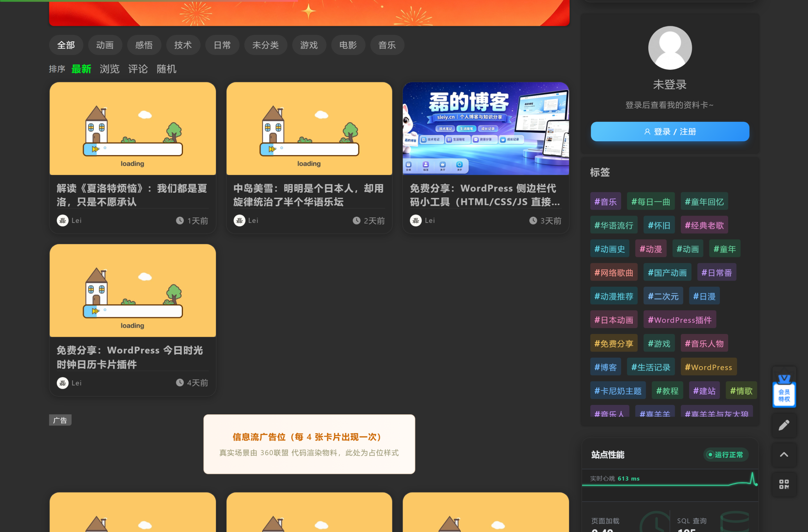Click Lei's avatar on the 侧边栏代码小工具 card

tap(416, 220)
